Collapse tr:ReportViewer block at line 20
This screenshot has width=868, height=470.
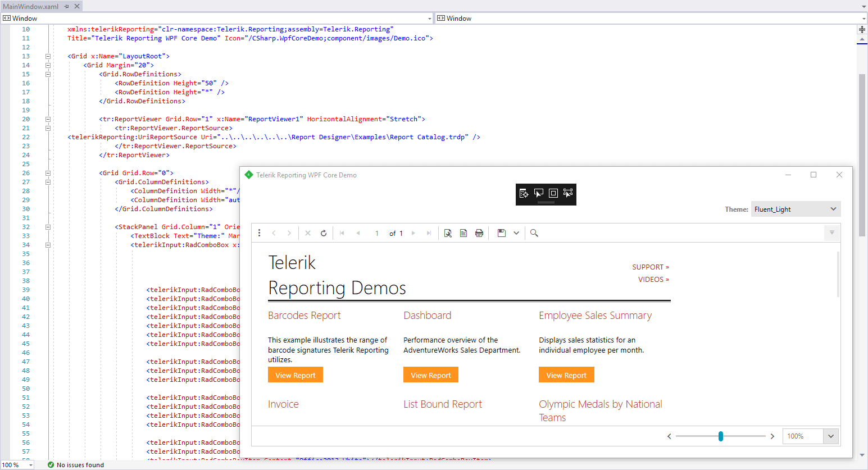pyautogui.click(x=48, y=119)
